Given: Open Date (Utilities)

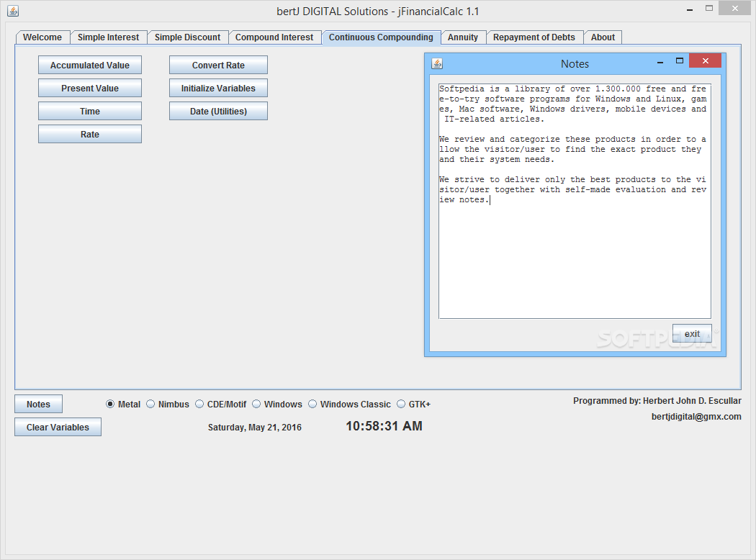Looking at the screenshot, I should click(x=218, y=112).
